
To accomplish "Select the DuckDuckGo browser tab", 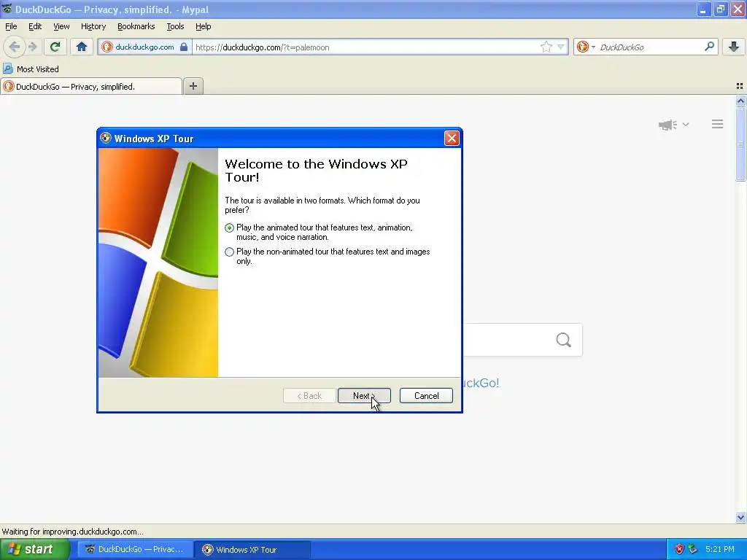I will coord(91,86).
